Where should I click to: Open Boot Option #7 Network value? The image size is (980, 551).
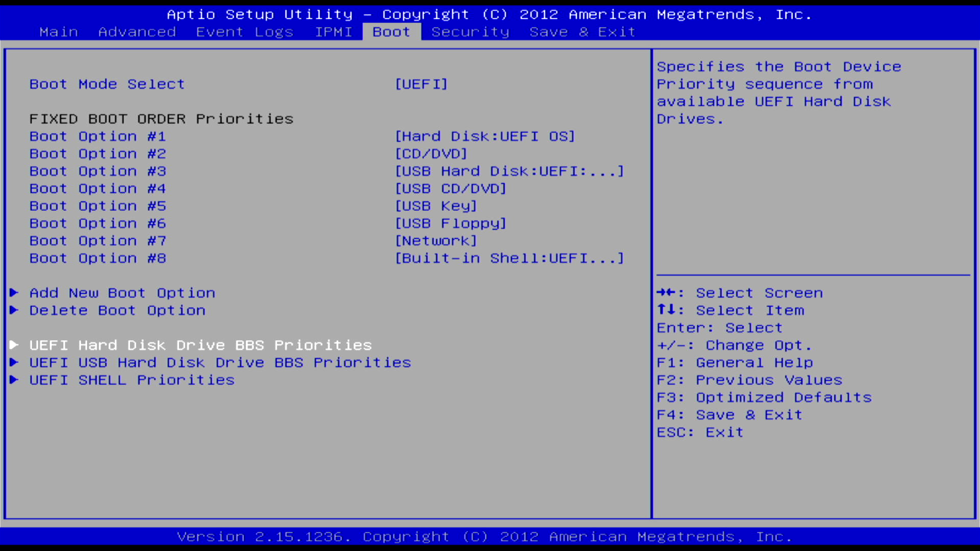pos(436,241)
